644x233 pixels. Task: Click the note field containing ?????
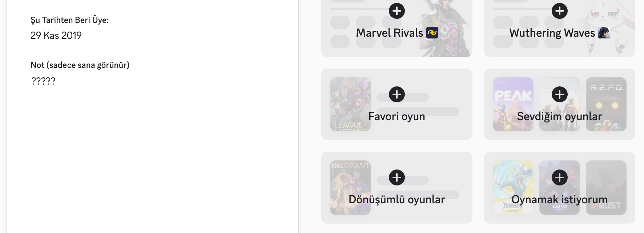(x=43, y=81)
